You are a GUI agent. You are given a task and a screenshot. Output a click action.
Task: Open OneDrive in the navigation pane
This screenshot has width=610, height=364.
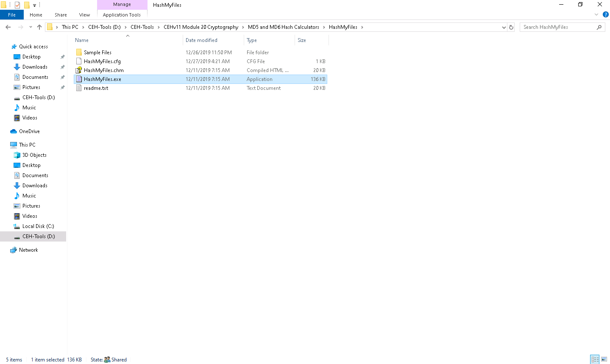pos(29,131)
